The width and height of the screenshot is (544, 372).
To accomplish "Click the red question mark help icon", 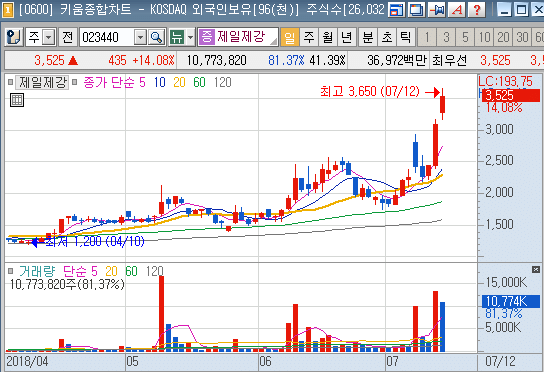I will tap(477, 10).
